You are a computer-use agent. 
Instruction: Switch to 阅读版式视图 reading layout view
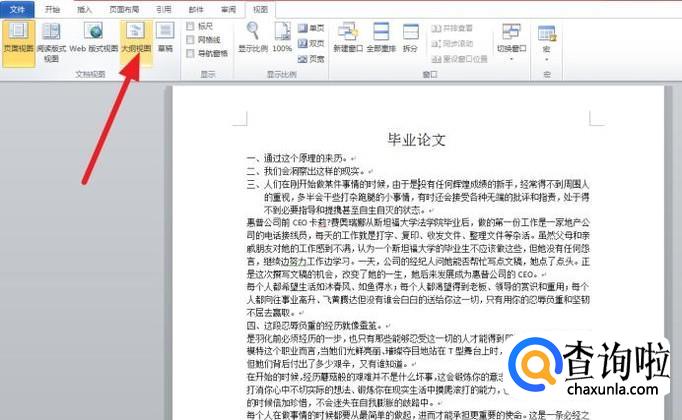(x=51, y=43)
